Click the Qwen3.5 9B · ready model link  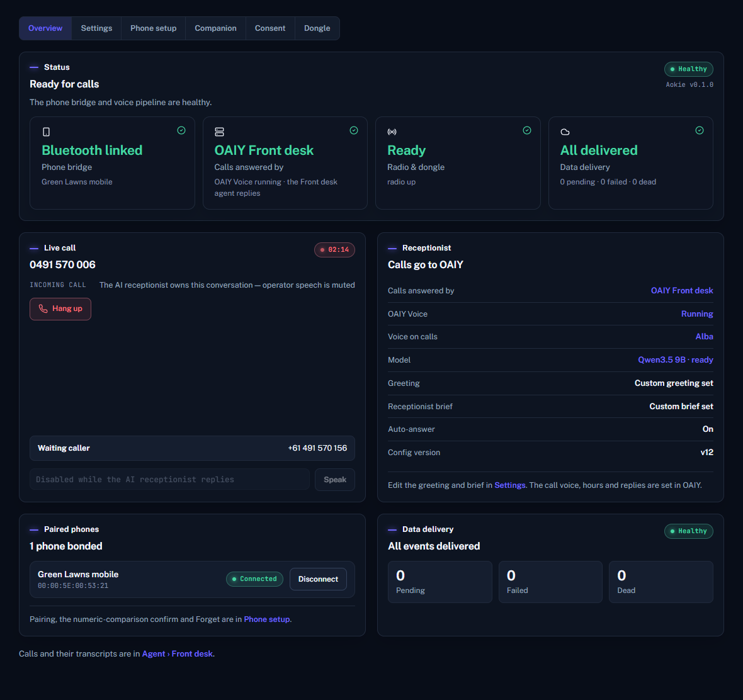click(675, 359)
